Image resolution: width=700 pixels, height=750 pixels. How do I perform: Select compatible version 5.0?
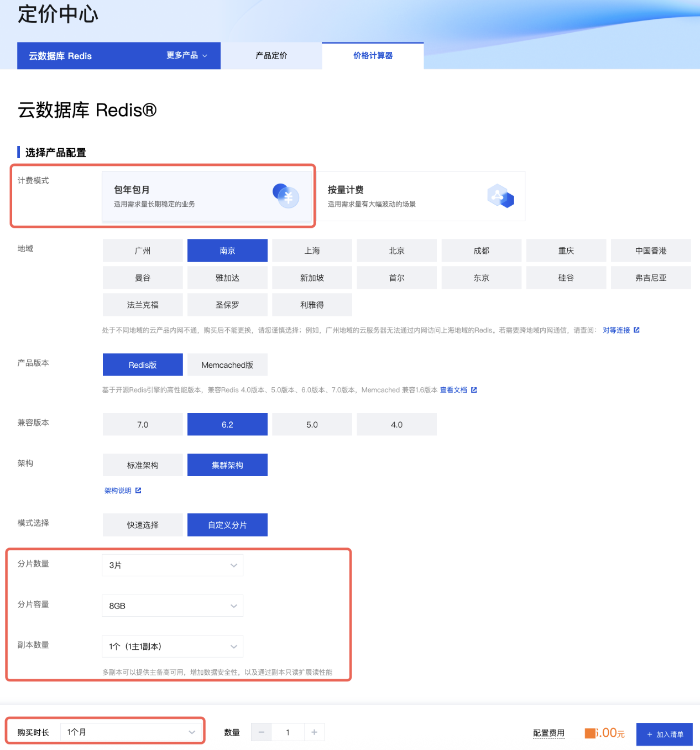[312, 425]
